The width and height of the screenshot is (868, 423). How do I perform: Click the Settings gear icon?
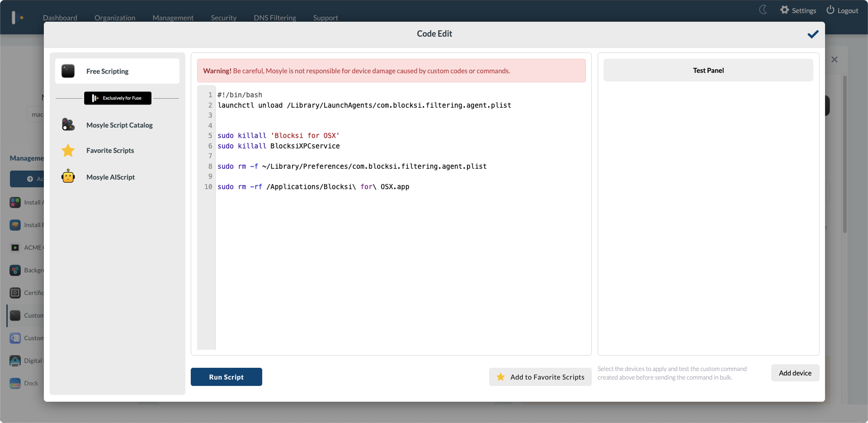coord(784,10)
